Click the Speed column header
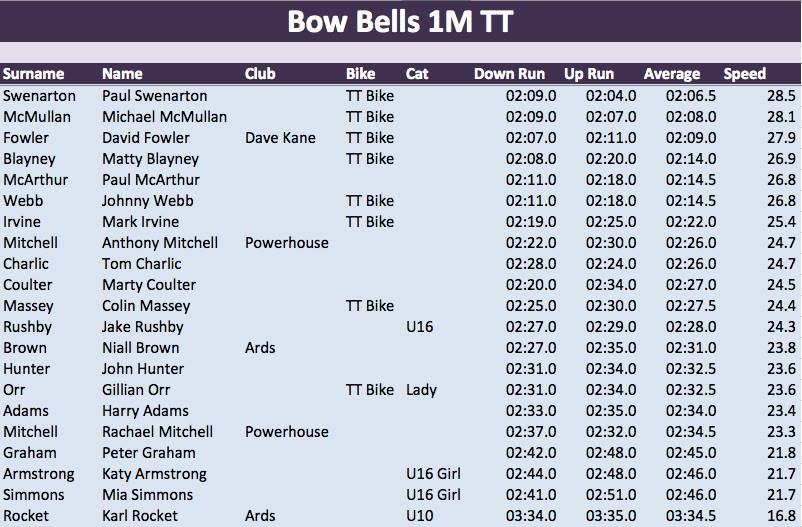The image size is (802, 527). [745, 74]
